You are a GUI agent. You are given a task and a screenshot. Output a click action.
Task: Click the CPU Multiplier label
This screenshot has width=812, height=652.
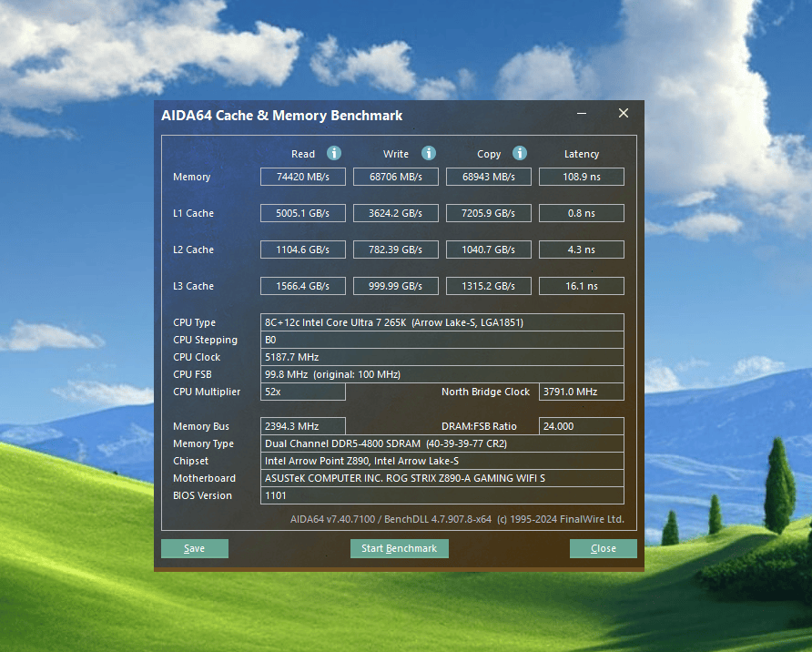pos(207,392)
